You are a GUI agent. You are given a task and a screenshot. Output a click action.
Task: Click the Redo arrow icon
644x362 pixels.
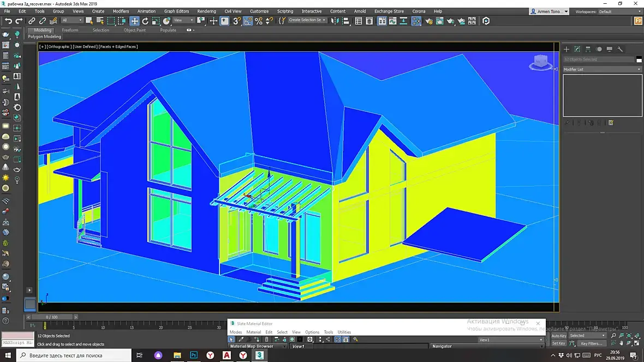point(19,21)
